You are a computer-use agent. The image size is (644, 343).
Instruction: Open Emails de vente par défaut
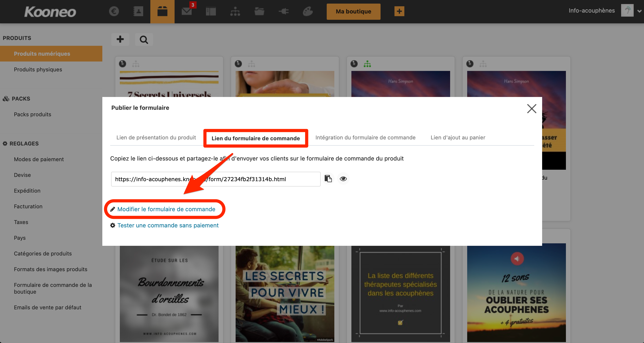[x=48, y=308]
